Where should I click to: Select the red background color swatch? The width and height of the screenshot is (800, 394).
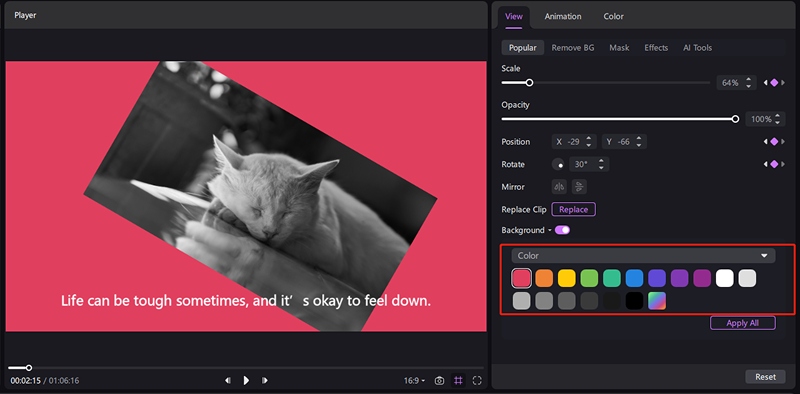(521, 278)
